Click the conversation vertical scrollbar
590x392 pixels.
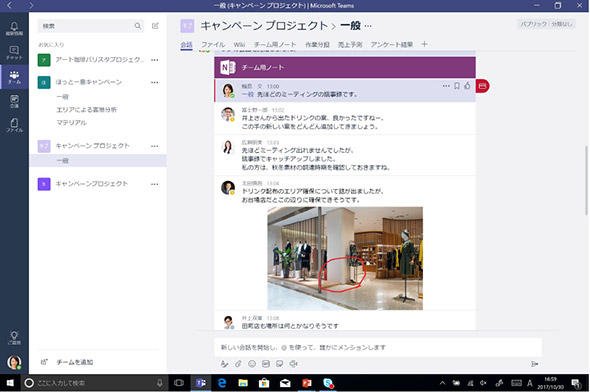pos(586,181)
